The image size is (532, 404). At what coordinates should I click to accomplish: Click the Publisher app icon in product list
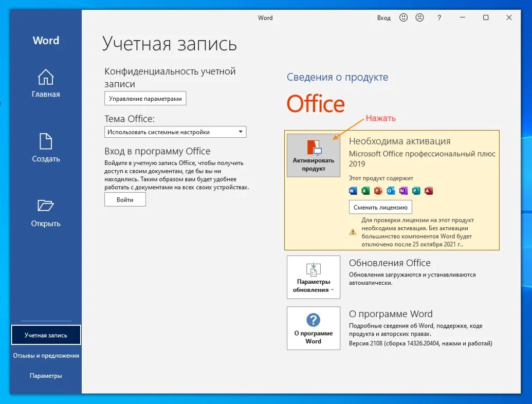[416, 191]
